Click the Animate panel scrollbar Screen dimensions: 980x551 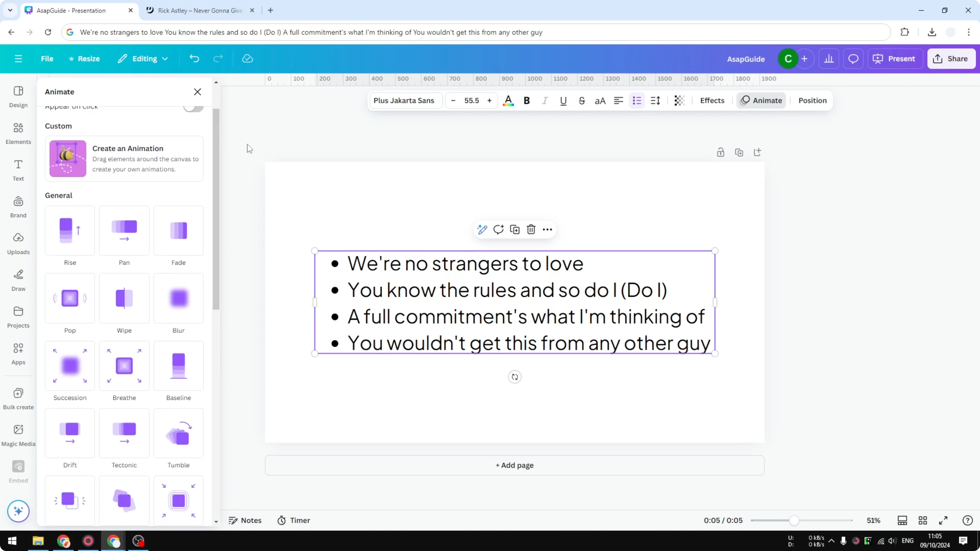click(216, 209)
